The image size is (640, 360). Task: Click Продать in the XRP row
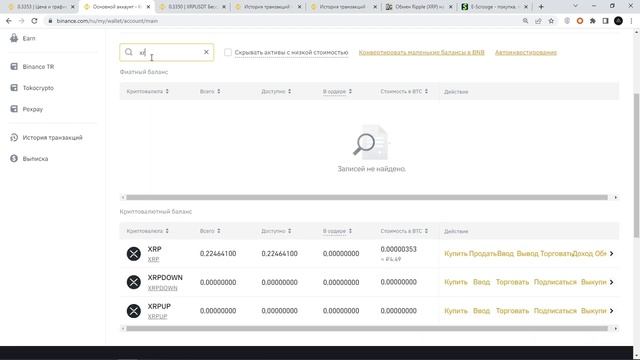tap(482, 253)
